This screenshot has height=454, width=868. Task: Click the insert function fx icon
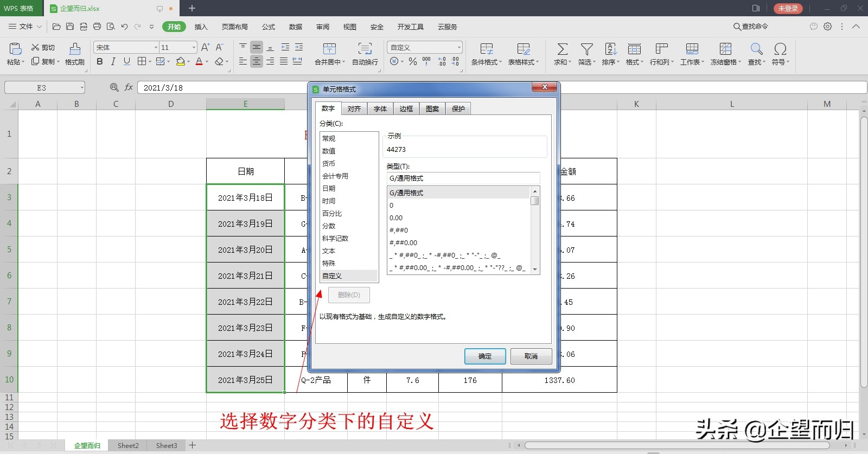129,87
